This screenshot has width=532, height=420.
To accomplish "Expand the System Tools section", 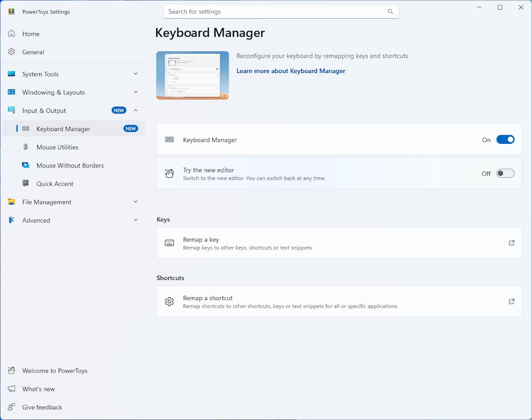I will tap(135, 74).
